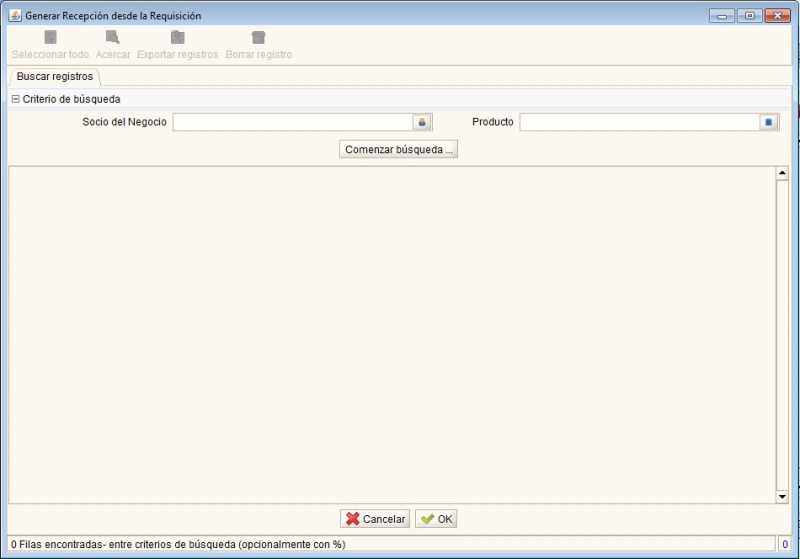
Task: Focus the Socio del Negocio input field
Action: click(293, 122)
